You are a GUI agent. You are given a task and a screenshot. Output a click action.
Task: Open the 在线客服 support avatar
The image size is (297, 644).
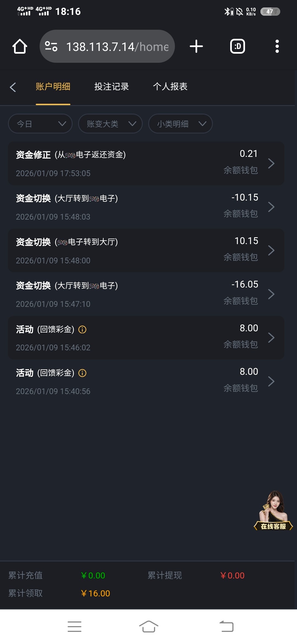[273, 511]
